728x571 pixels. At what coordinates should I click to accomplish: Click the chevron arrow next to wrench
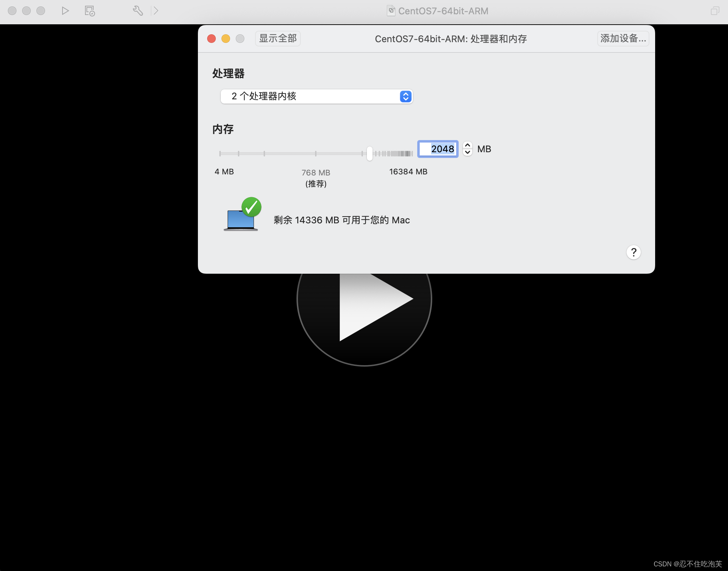click(x=156, y=11)
